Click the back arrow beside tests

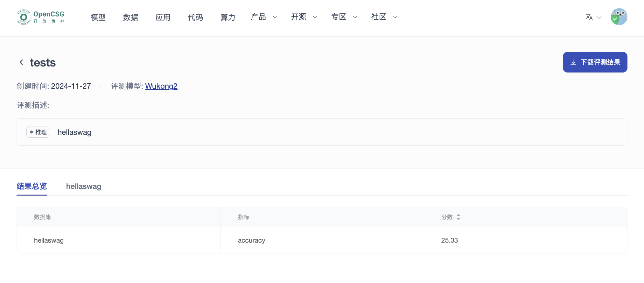pos(21,62)
